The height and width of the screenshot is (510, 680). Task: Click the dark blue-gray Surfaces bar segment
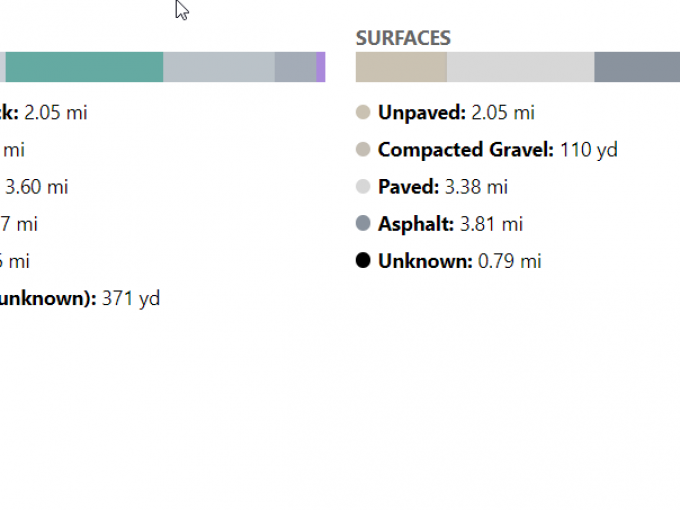(636, 67)
